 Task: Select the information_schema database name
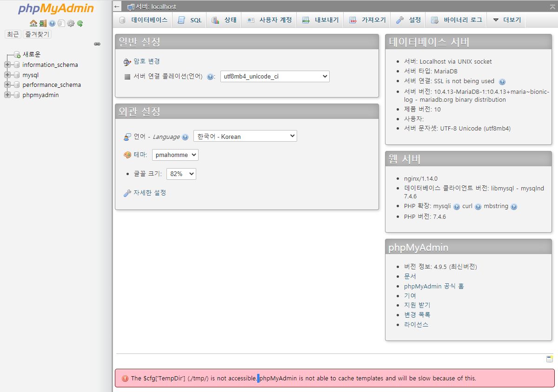(x=50, y=65)
